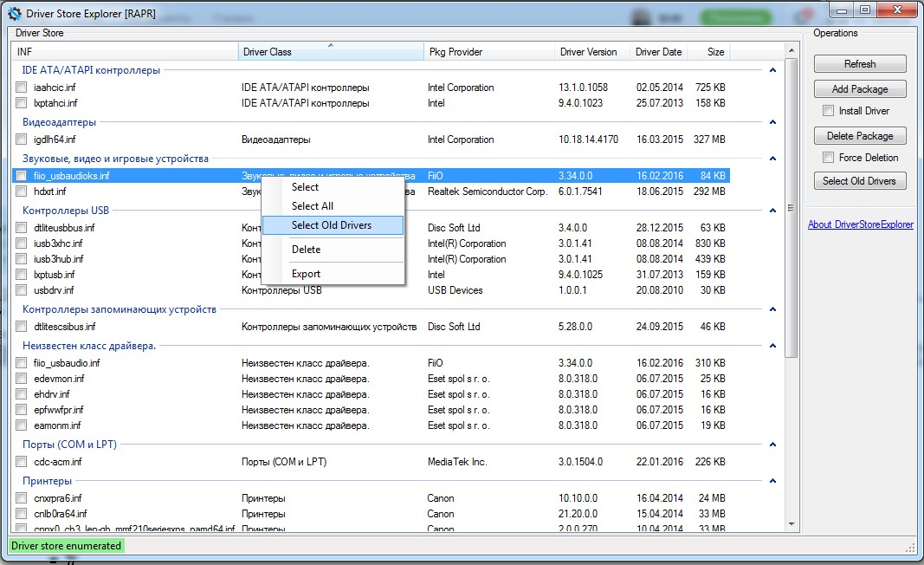Select the fiio_usbaudio.inf row
Screen dimensions: 924x565
pyautogui.click(x=372, y=363)
